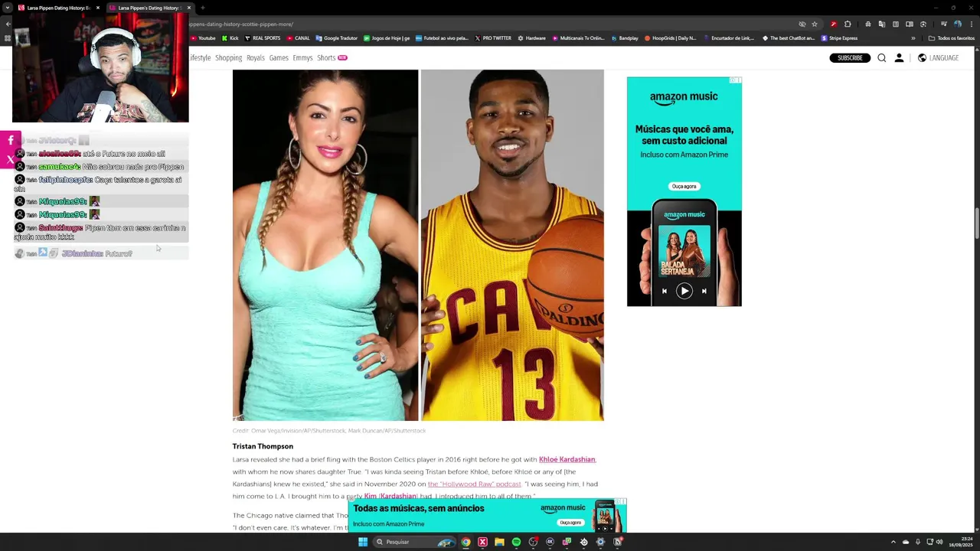The width and height of the screenshot is (980, 551).
Task: Open the volume control in system tray
Action: click(x=939, y=542)
